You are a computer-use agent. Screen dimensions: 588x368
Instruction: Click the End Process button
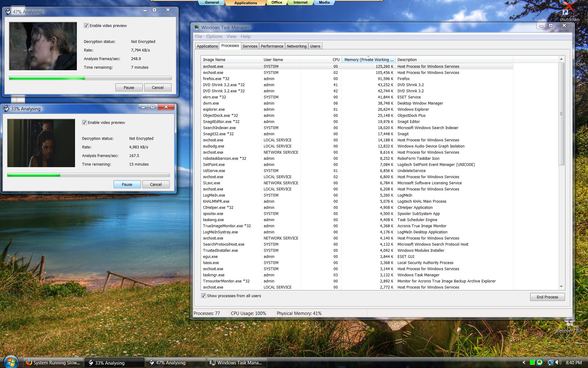(547, 297)
